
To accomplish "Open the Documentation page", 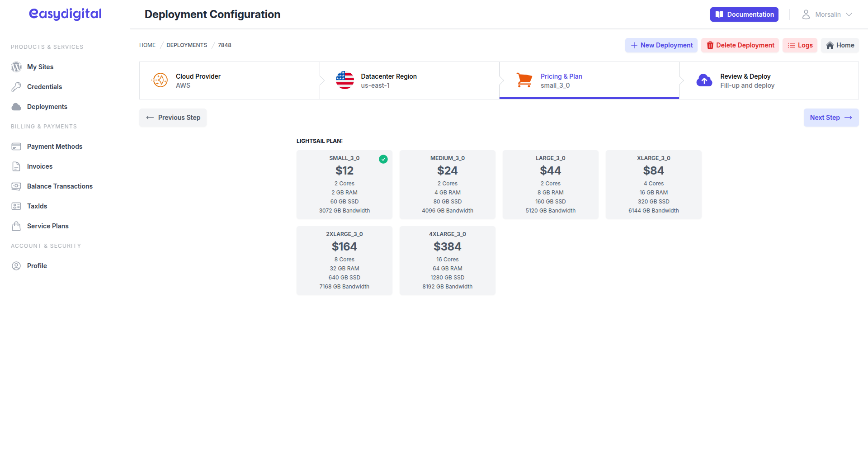I will (x=744, y=14).
